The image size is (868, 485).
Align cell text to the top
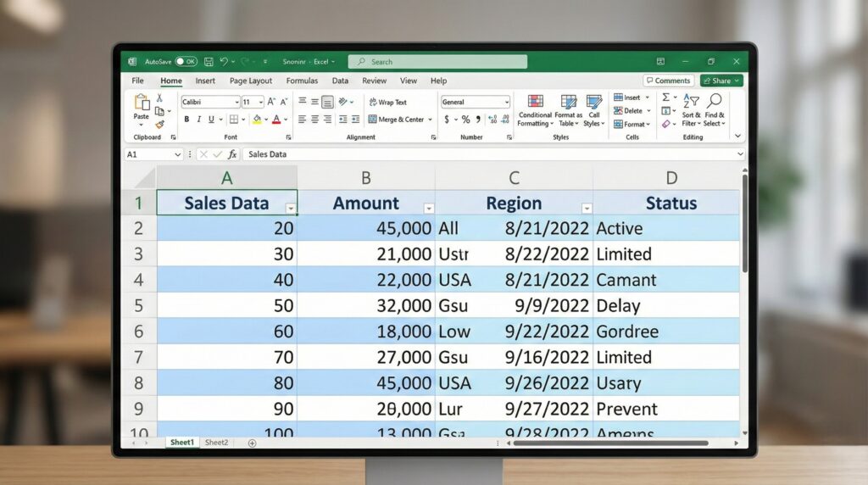(303, 102)
